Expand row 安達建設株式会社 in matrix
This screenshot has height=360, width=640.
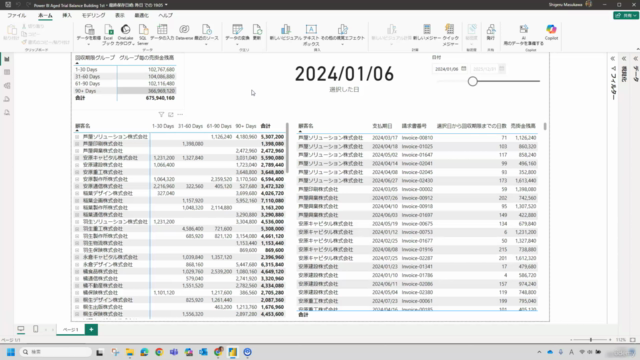(77, 165)
